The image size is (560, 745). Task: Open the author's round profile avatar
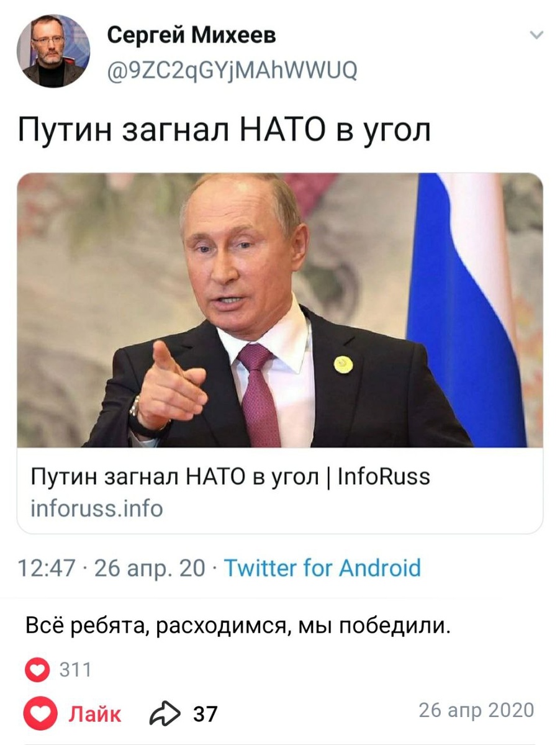(x=52, y=50)
